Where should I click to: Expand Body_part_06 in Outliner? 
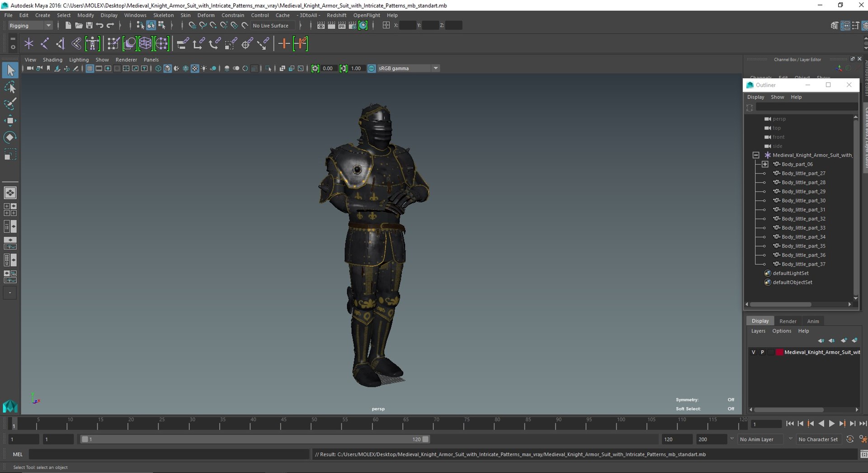tap(764, 164)
